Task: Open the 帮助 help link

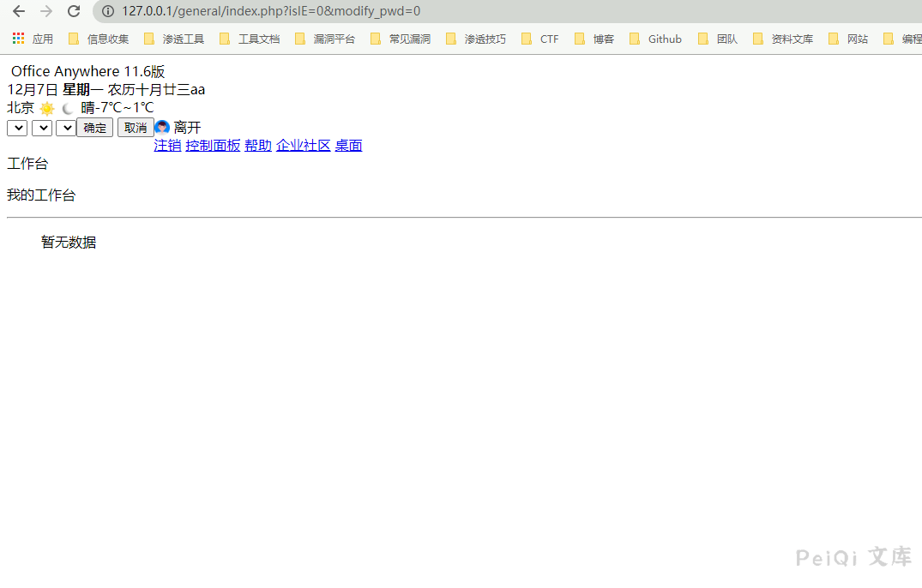Action: tap(258, 146)
